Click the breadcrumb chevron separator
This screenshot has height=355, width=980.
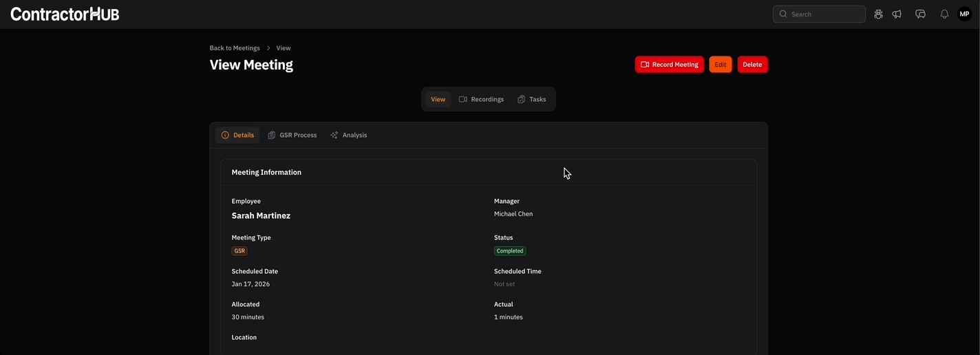click(268, 48)
